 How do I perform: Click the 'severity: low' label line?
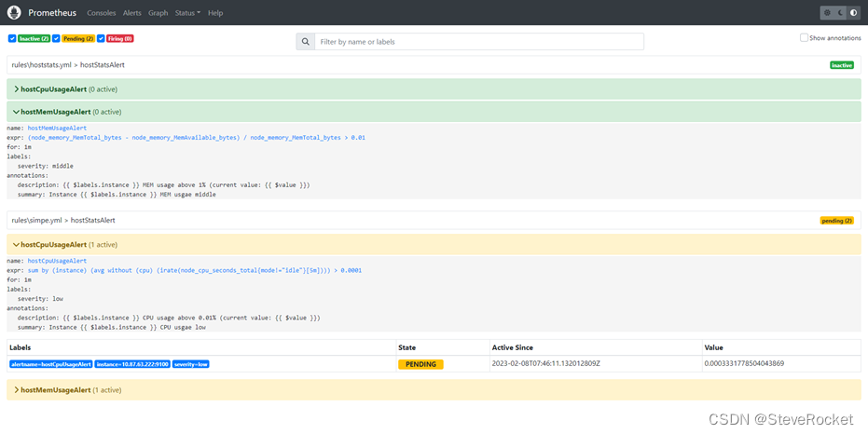pyautogui.click(x=40, y=299)
